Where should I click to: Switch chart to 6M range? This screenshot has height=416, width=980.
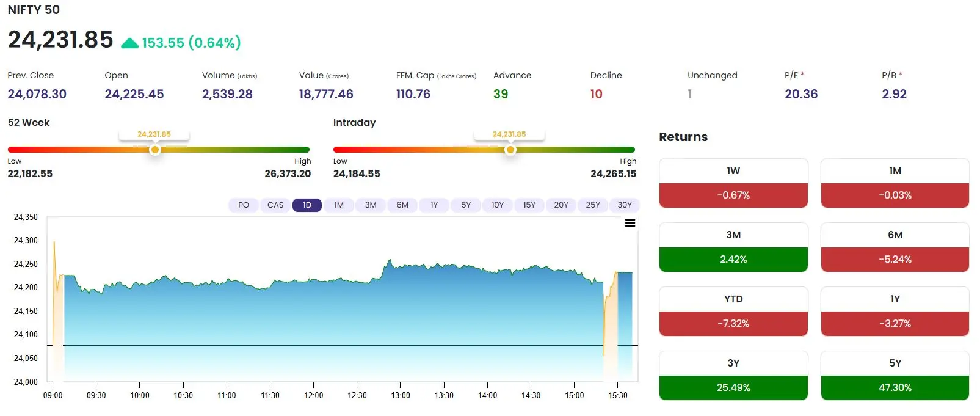[402, 205]
